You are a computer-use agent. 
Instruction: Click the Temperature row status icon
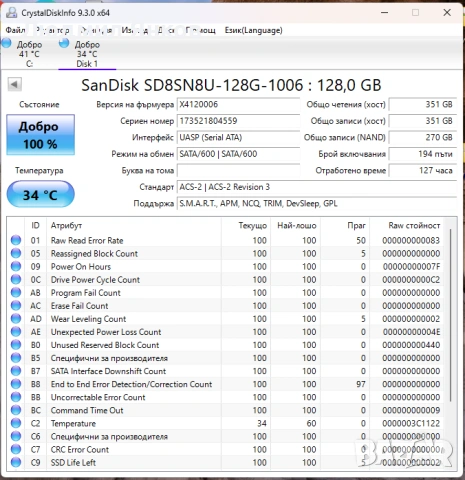pos(16,423)
